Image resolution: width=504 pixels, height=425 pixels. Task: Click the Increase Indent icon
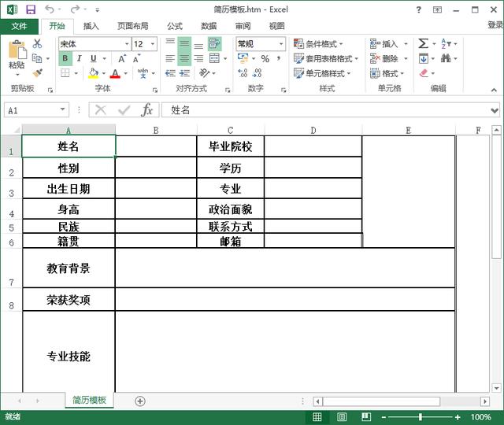pos(184,73)
